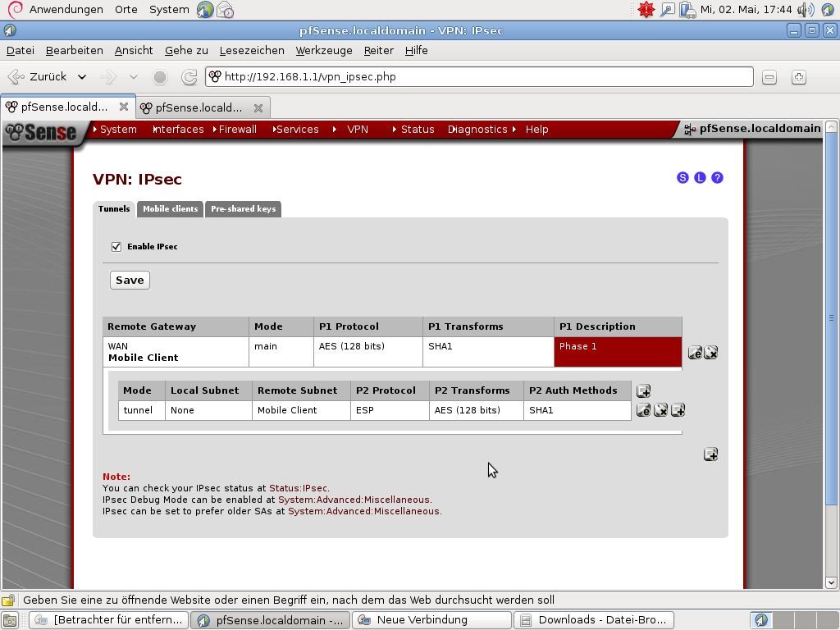Close the second pfSense browser tab
The height and width of the screenshot is (630, 840).
(x=258, y=107)
